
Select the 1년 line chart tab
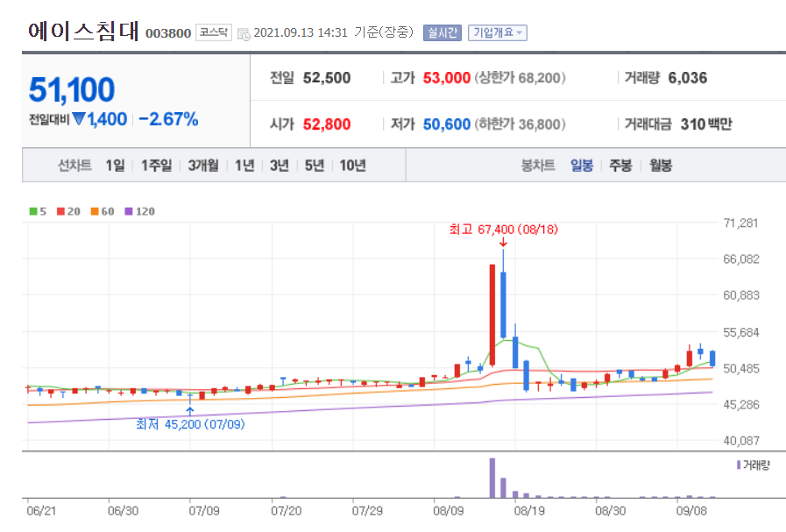[x=244, y=166]
